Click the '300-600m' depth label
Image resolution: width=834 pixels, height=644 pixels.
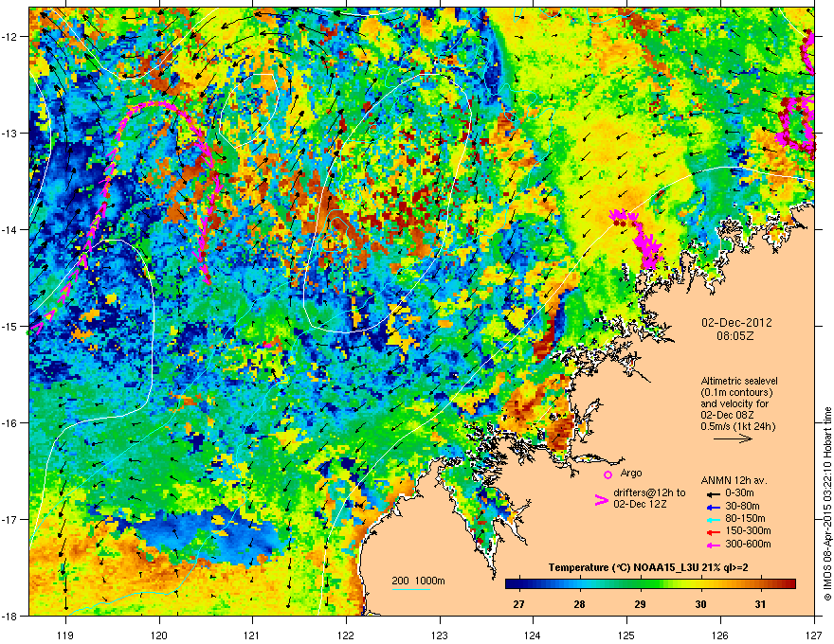pyautogui.click(x=748, y=545)
